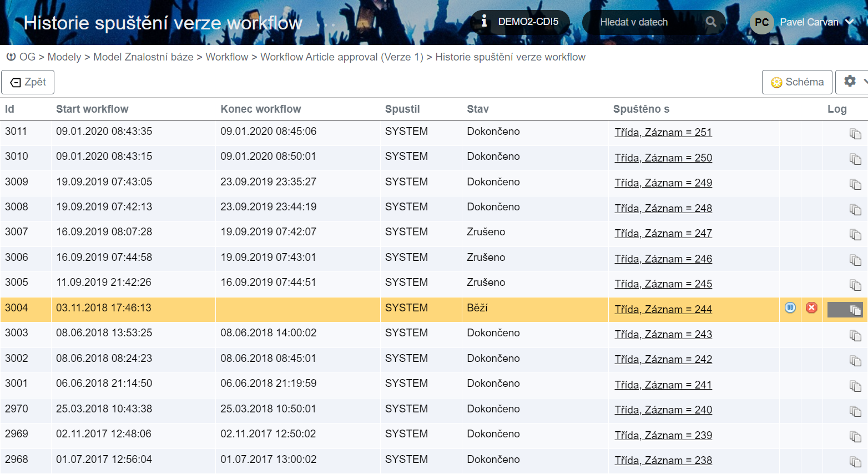Select end time 16.09.2019 07:44:51
This screenshot has width=868, height=474.
[269, 282]
